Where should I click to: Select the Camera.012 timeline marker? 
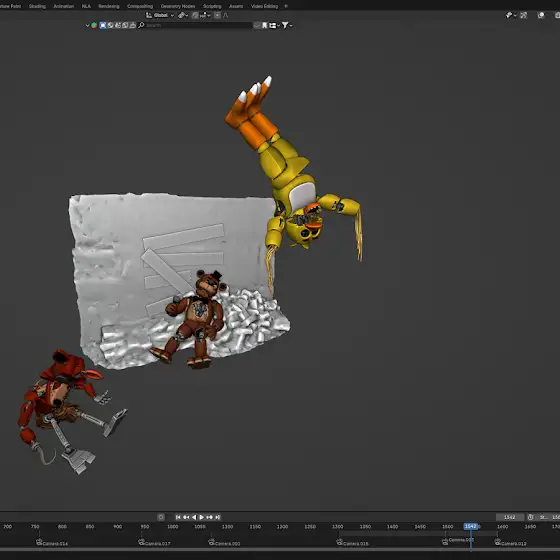click(511, 543)
